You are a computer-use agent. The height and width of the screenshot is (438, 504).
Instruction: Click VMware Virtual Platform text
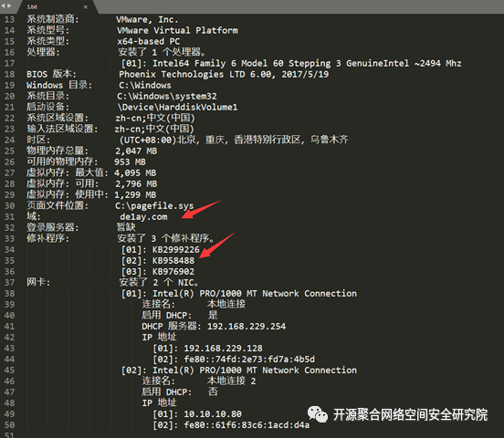click(177, 30)
